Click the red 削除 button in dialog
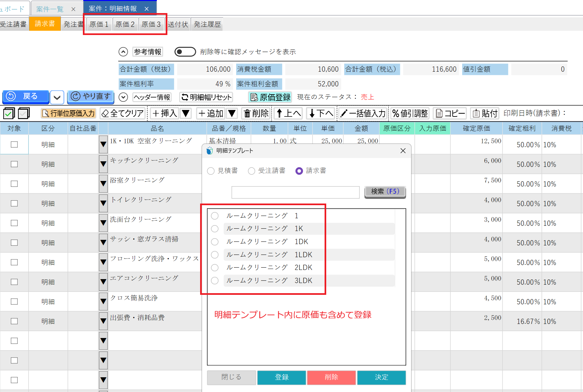This screenshot has width=583, height=392. click(331, 377)
